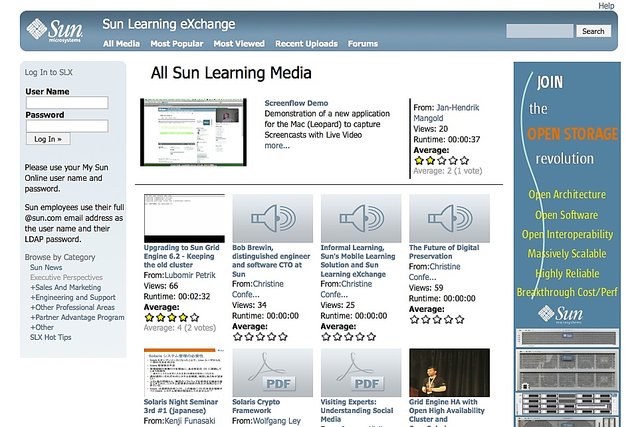The width and height of the screenshot is (640, 427).
Task: Open the Forums tab
Action: click(x=363, y=44)
